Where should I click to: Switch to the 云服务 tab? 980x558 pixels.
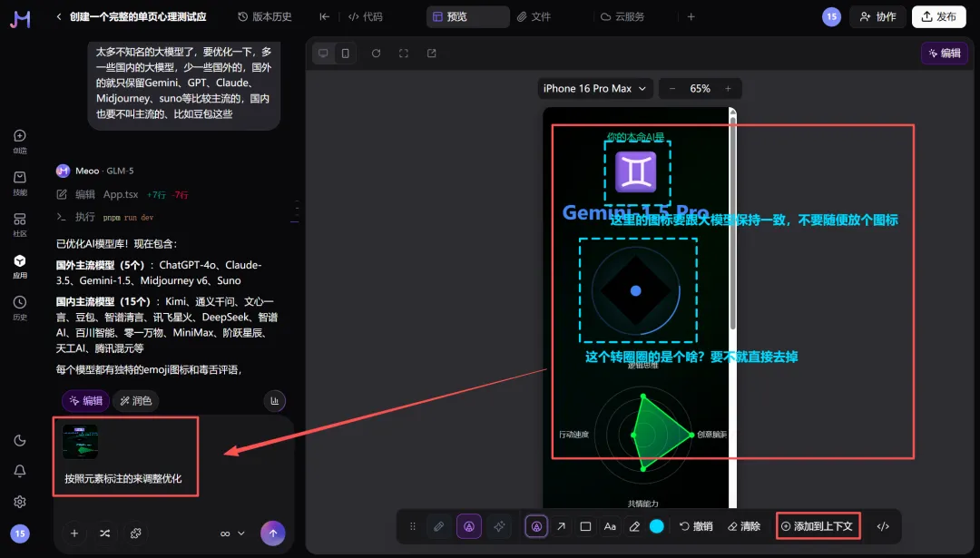622,17
